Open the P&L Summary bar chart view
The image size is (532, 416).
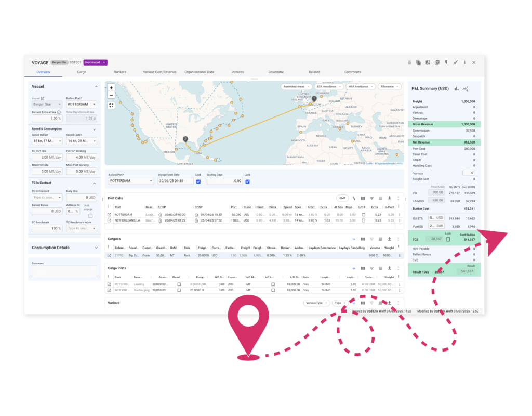457,88
